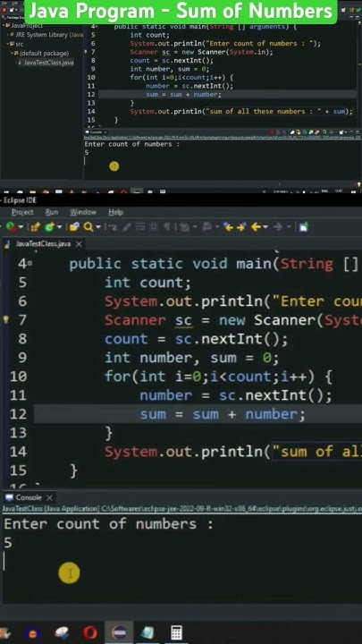362x644 pixels.
Task: Toggle Block Selection mode icon
Action: point(155,226)
